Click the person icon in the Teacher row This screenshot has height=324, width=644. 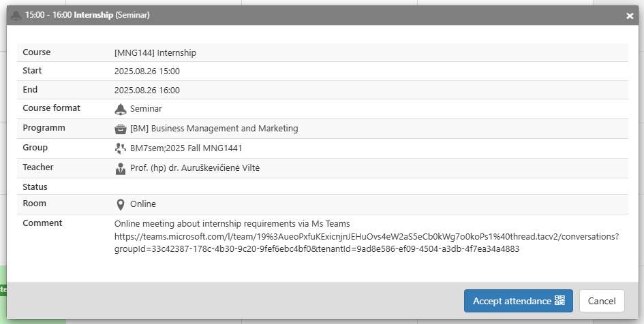pyautogui.click(x=121, y=168)
